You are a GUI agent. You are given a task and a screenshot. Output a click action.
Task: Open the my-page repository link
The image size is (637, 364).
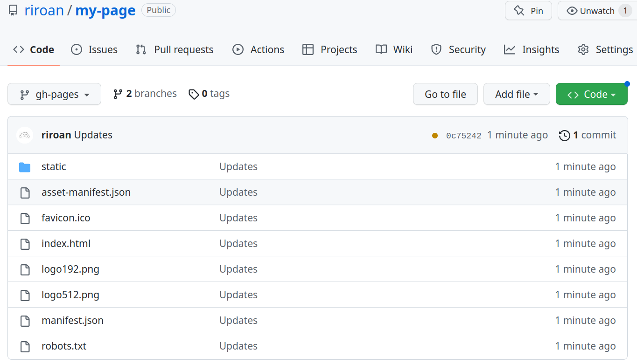[105, 10]
